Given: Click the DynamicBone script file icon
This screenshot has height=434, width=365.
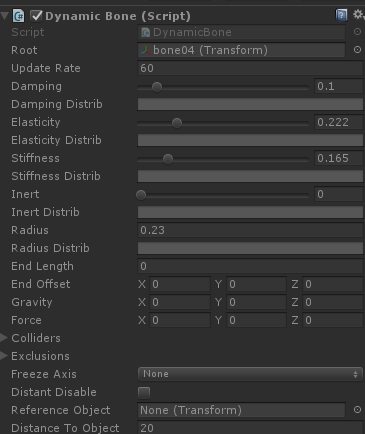Looking at the screenshot, I should click(146, 32).
